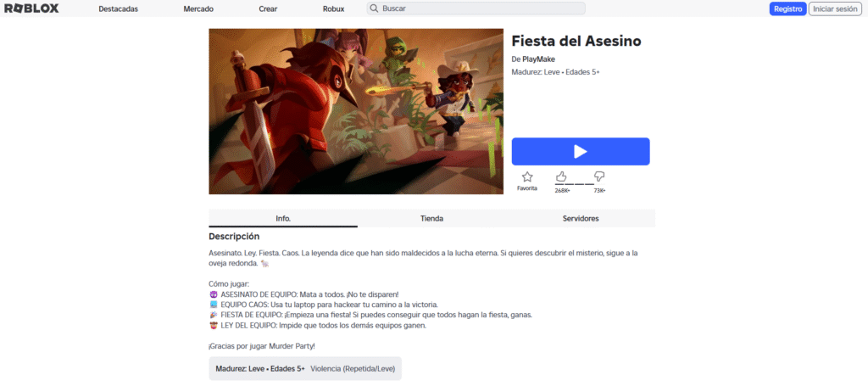
Task: Click the game artwork thumbnail
Action: coord(356,111)
